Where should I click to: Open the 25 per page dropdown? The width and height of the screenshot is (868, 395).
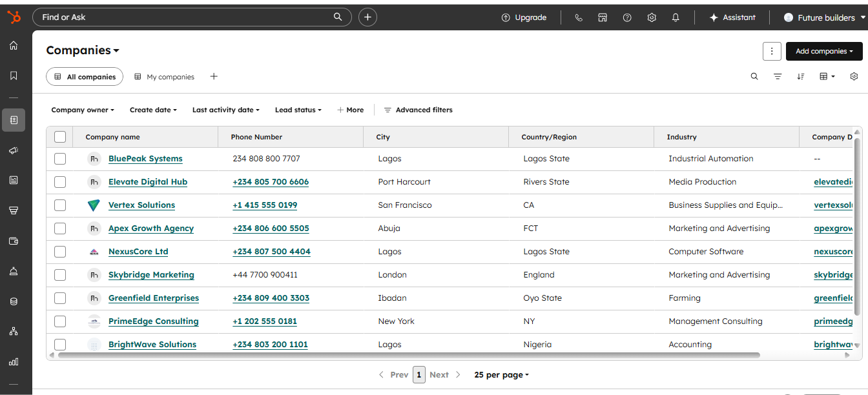point(502,375)
